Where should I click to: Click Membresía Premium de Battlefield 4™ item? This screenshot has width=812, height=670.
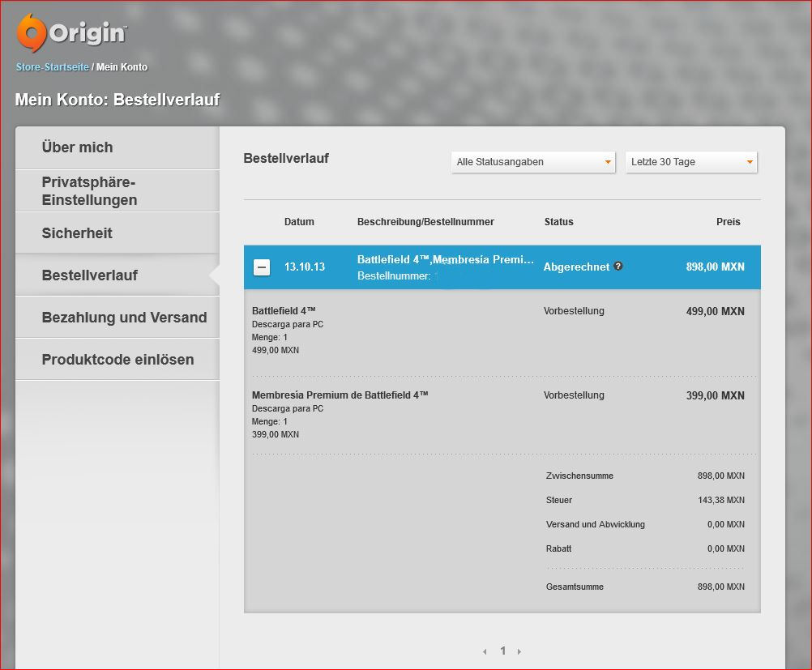click(340, 395)
